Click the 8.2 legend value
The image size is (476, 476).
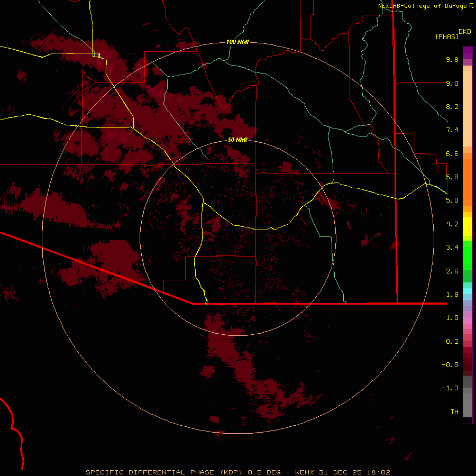coord(452,106)
